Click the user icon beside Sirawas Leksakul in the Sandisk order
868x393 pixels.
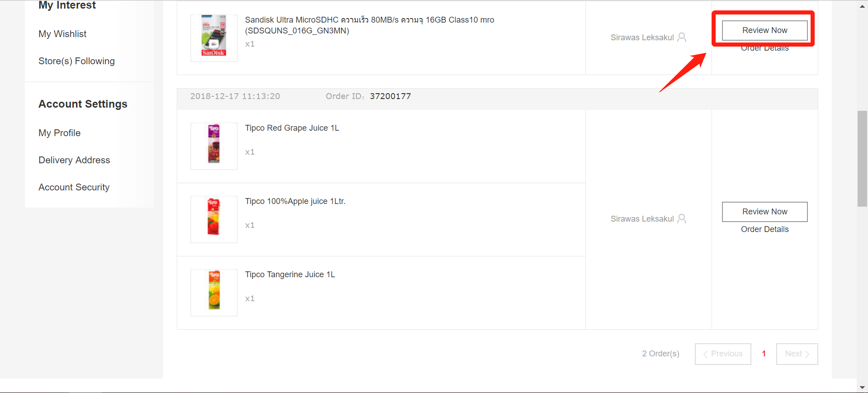(x=682, y=38)
